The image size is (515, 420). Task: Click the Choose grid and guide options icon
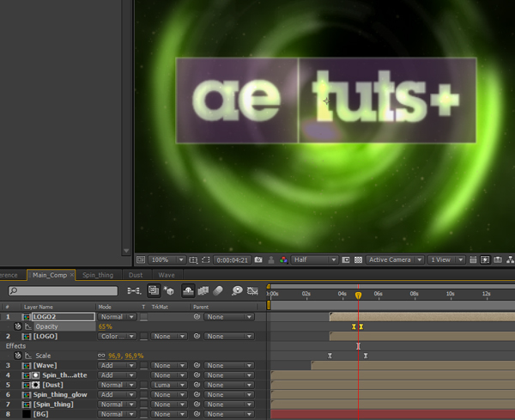click(193, 260)
